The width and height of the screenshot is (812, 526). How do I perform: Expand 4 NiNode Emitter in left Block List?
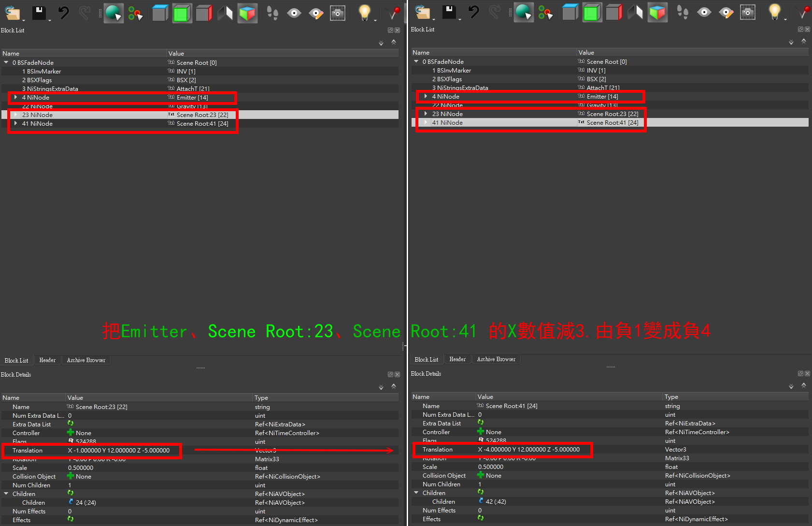[15, 97]
